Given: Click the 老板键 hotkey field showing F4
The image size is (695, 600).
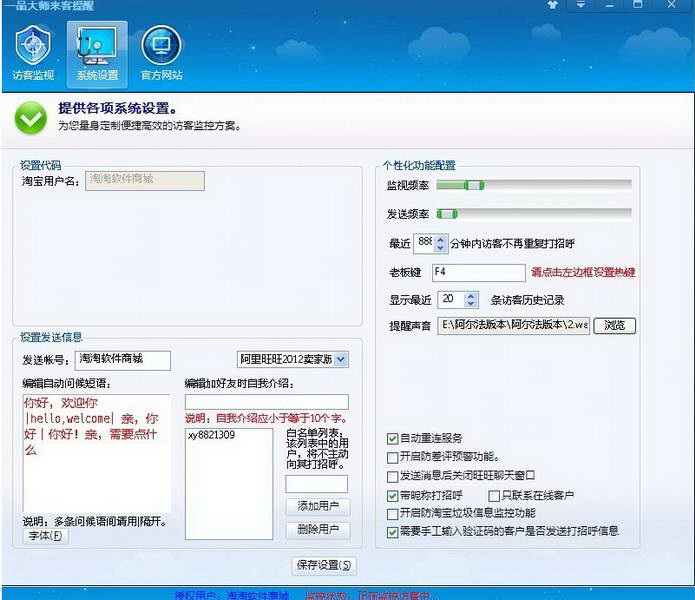Looking at the screenshot, I should [x=479, y=273].
